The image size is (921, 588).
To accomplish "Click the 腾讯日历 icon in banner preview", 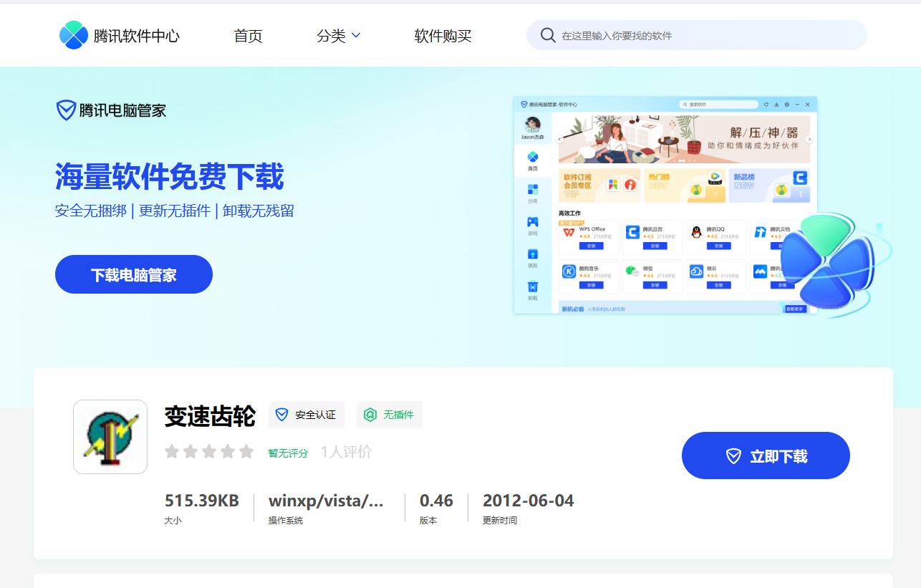I will [632, 232].
